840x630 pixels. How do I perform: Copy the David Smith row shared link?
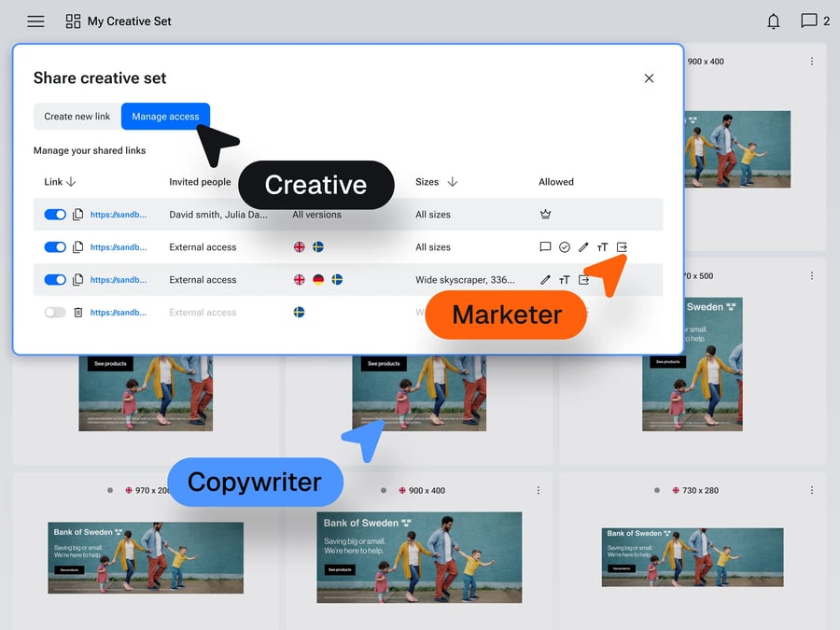click(x=78, y=215)
